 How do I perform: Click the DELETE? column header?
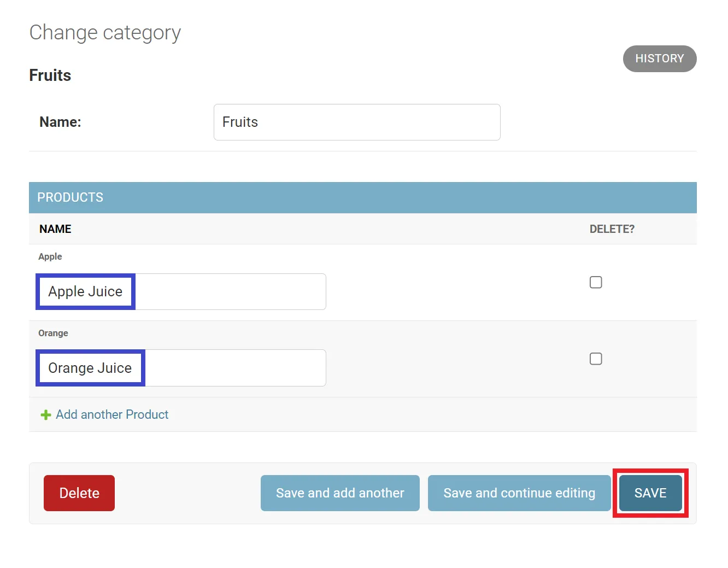click(612, 229)
